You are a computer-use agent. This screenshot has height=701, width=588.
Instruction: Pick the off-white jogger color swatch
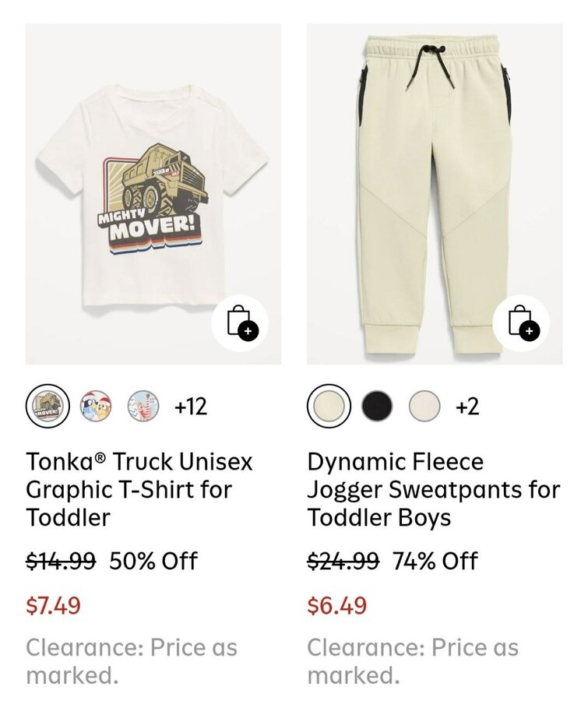pos(424,406)
